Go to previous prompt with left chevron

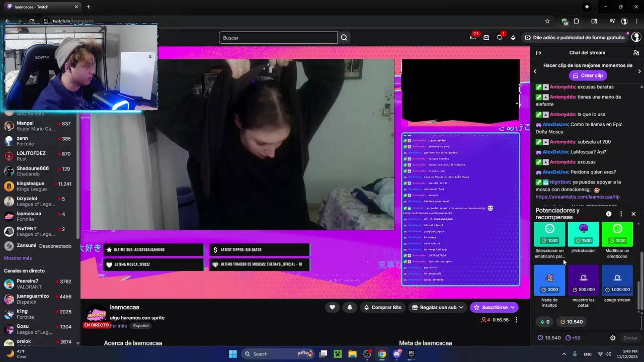click(535, 71)
